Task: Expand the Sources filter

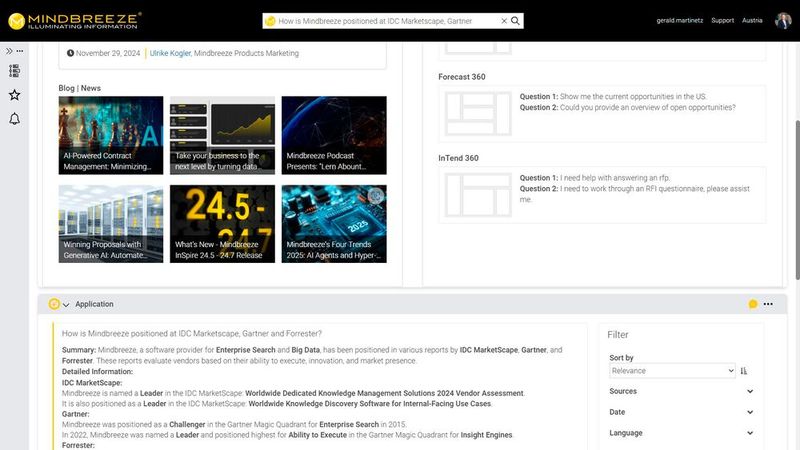Action: pos(681,391)
